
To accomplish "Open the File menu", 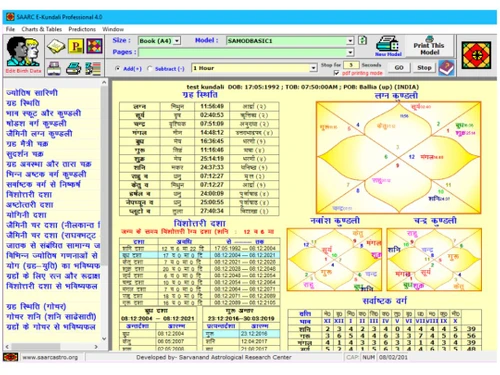I will pos(10,29).
